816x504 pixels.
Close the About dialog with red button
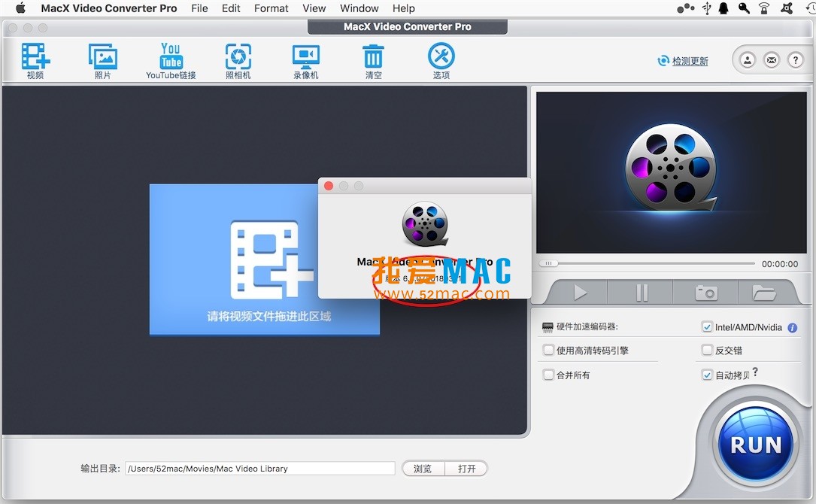(x=329, y=186)
